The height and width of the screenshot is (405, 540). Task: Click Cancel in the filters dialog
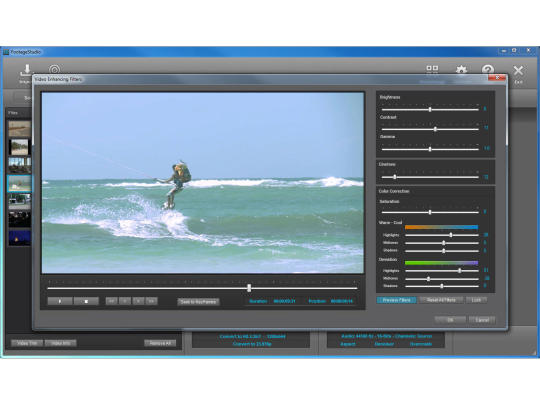point(482,320)
